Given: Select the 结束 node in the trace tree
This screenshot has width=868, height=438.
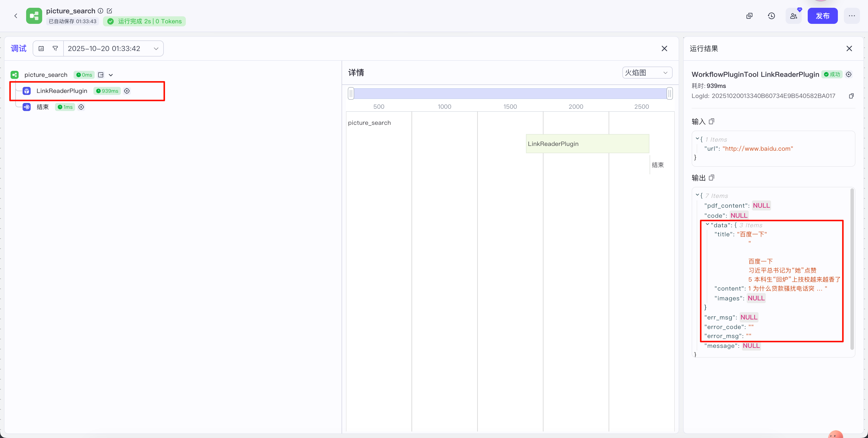Looking at the screenshot, I should [x=42, y=107].
